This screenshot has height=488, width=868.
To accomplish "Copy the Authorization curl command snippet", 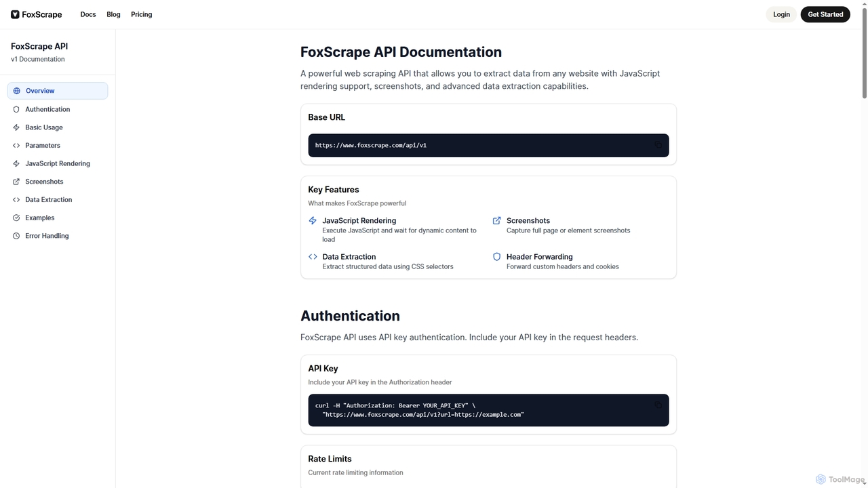I will pyautogui.click(x=658, y=405).
